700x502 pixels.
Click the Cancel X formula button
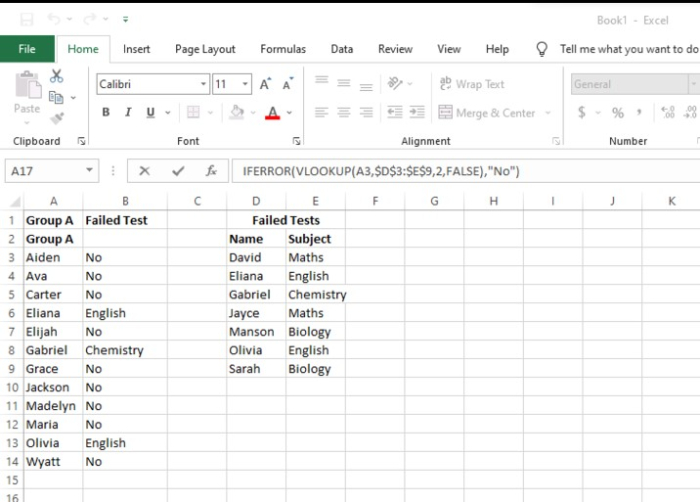point(144,171)
